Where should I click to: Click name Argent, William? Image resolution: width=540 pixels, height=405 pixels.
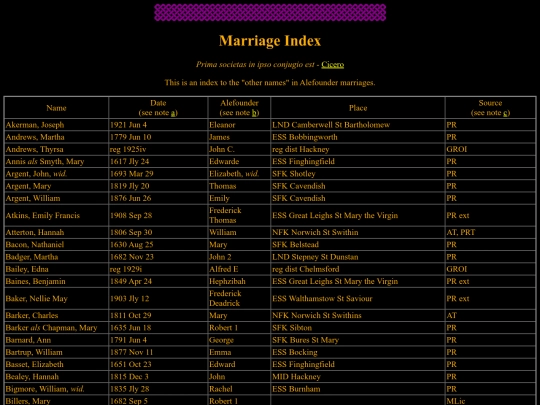(33, 198)
